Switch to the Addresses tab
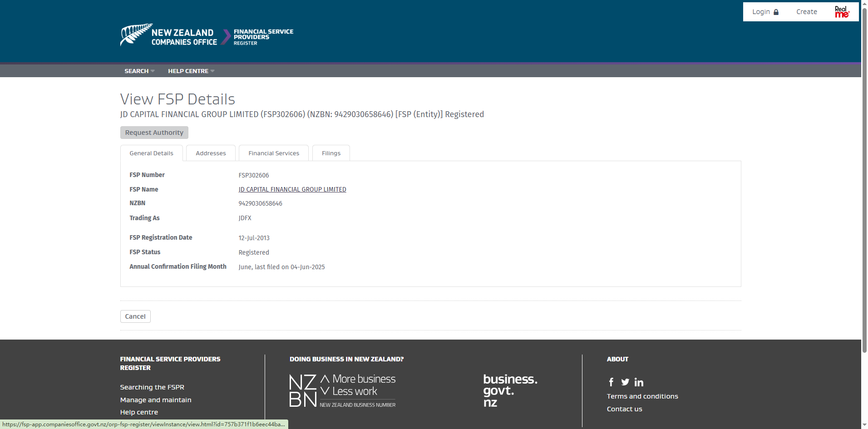 211,153
